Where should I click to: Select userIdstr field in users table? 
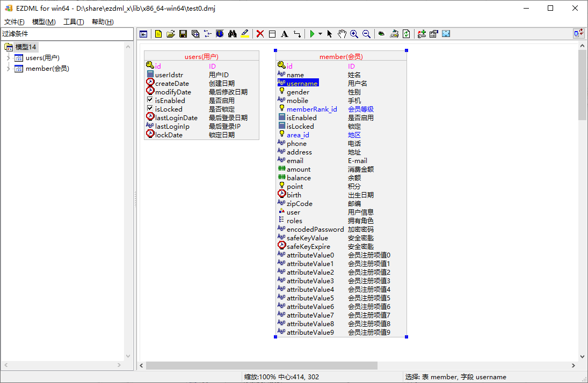pyautogui.click(x=169, y=75)
